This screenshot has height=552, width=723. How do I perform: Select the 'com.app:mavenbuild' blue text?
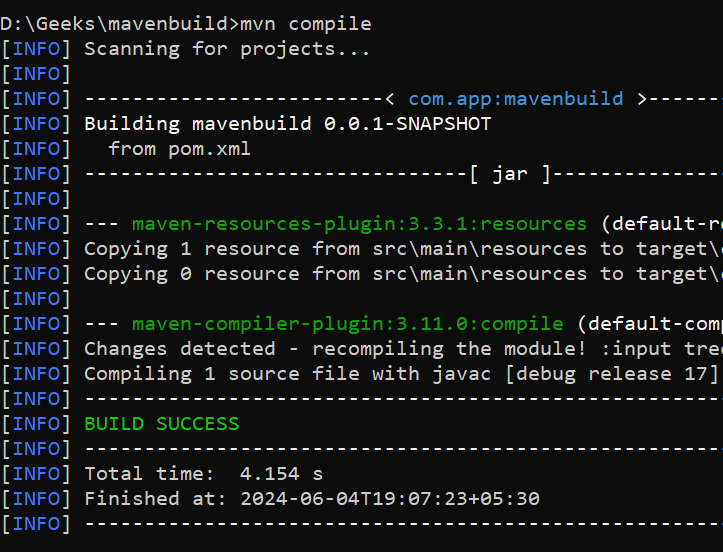516,99
